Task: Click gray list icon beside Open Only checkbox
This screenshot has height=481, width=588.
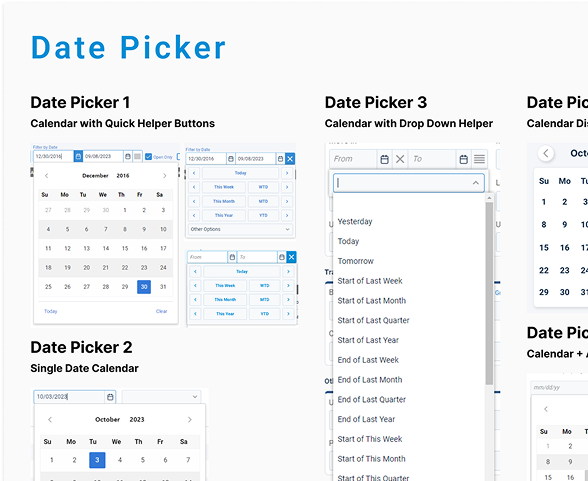Action: [x=138, y=156]
